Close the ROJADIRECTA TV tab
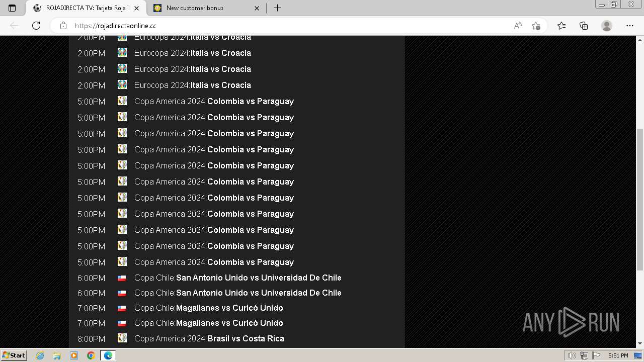The width and height of the screenshot is (644, 362). [136, 8]
